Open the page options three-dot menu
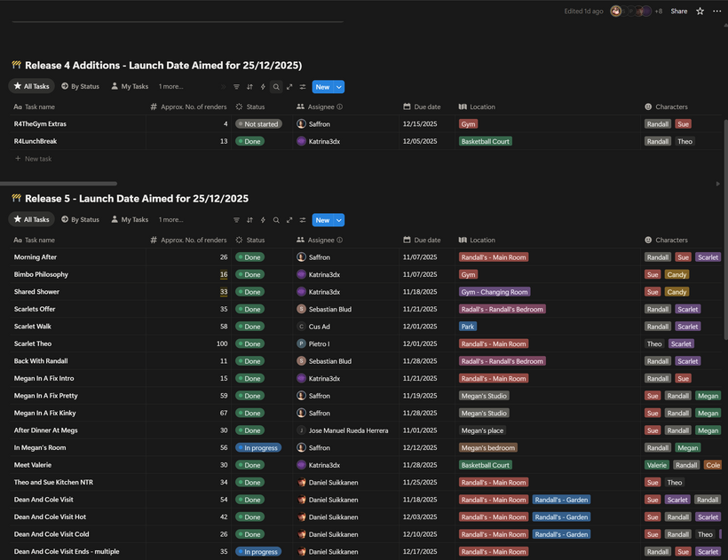The width and height of the screenshot is (728, 560). tap(716, 12)
